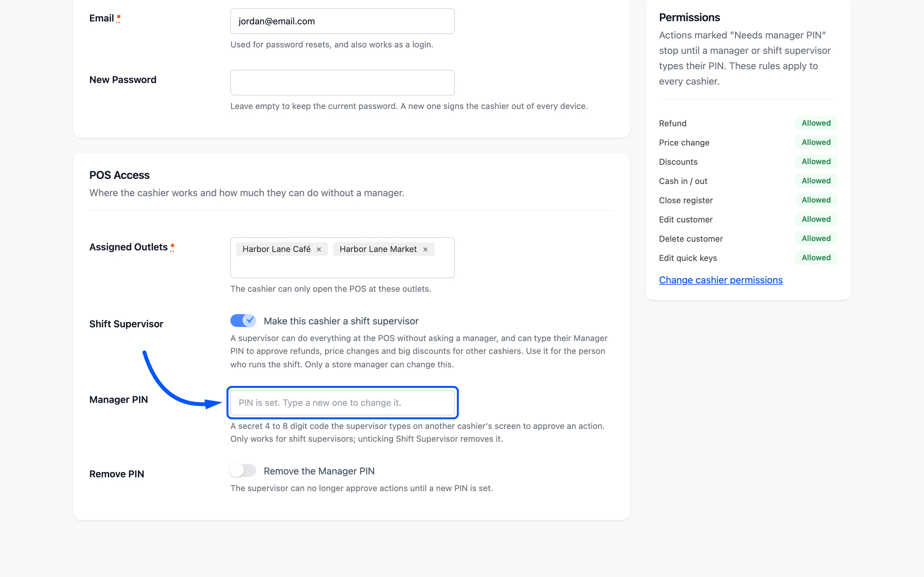Click the Edit quick keys Allowed badge

[816, 258]
